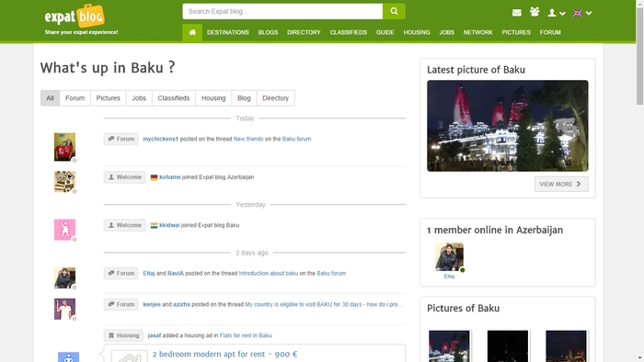Open the messages envelope icon

517,13
